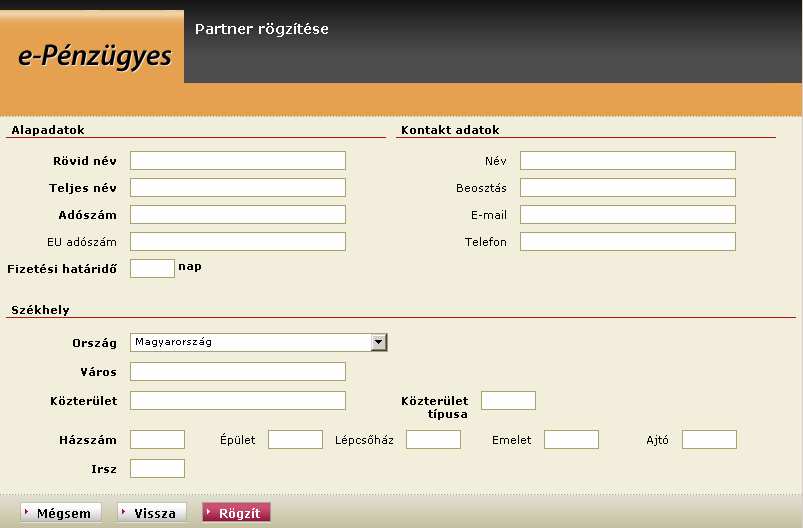Click into the Adószám field
803x528 pixels.
[238, 215]
